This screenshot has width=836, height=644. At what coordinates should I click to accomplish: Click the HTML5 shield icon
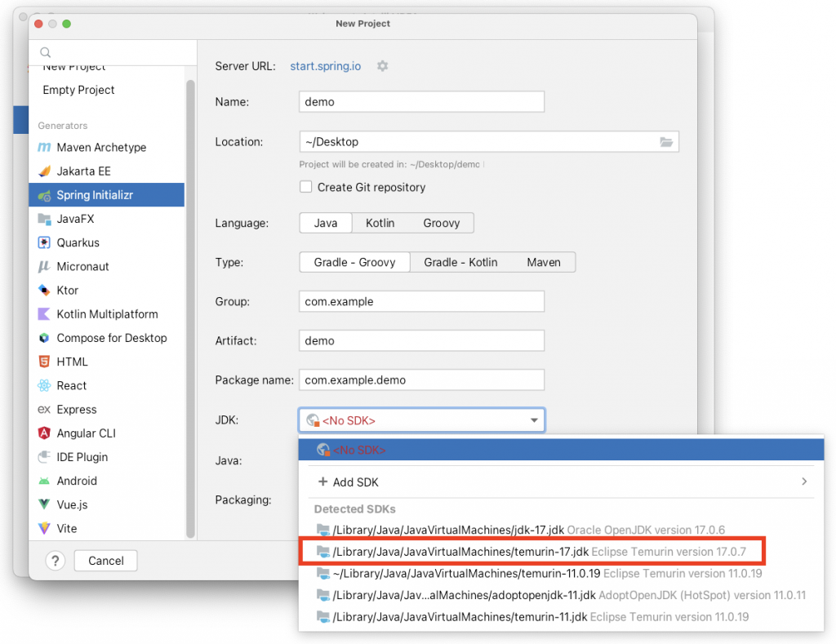pyautogui.click(x=44, y=362)
